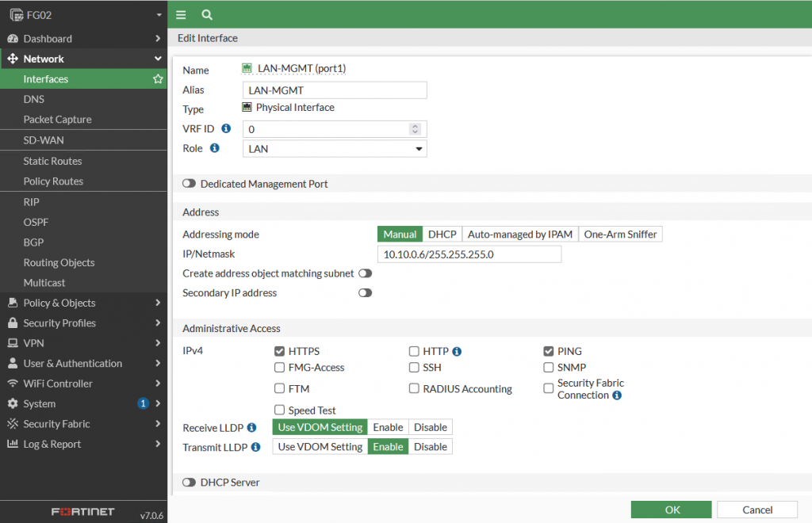Click the hamburger menu icon in top bar
Image resolution: width=812 pixels, height=523 pixels.
click(181, 14)
